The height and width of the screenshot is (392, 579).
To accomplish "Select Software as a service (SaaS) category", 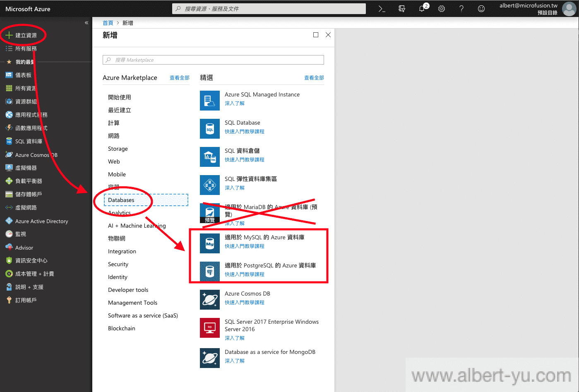I will click(x=143, y=315).
